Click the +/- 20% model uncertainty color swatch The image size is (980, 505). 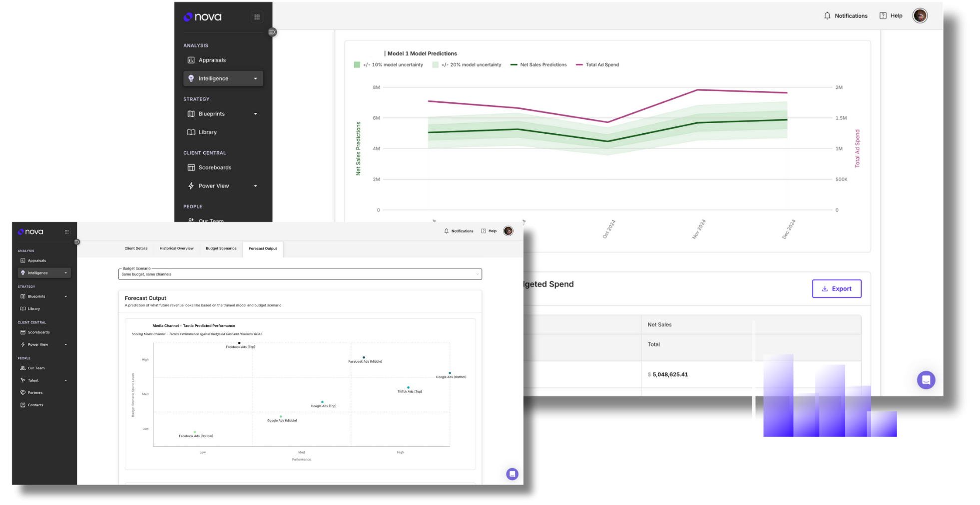[435, 65]
